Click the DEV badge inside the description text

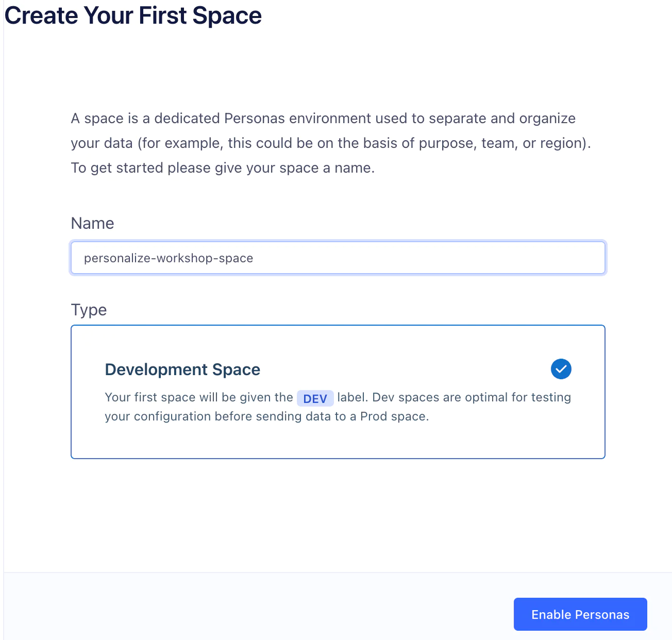tap(315, 398)
